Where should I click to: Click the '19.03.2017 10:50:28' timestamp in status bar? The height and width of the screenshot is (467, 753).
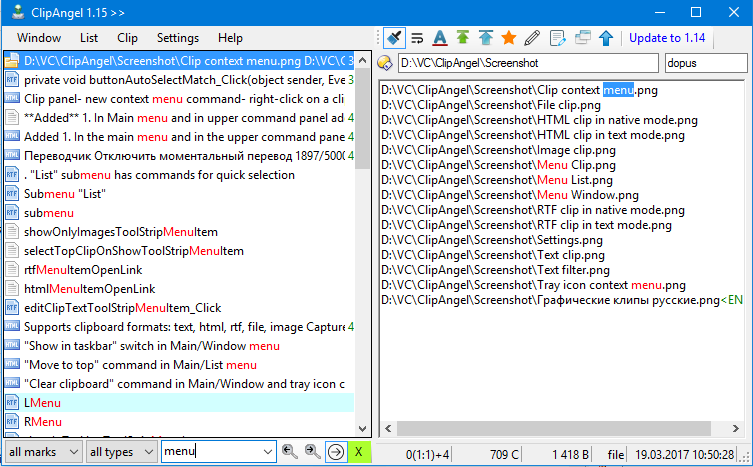pos(684,455)
